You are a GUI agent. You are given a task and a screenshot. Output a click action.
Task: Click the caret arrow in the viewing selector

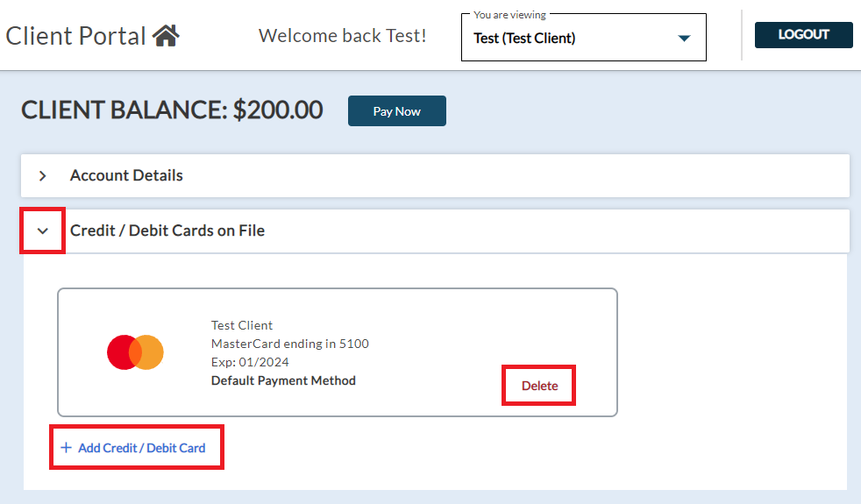tap(685, 39)
